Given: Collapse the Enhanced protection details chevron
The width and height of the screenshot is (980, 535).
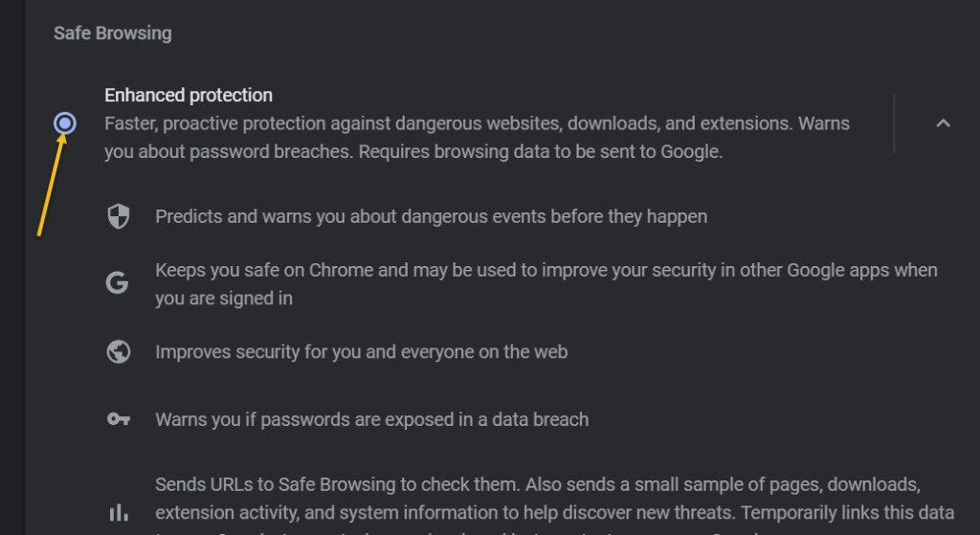Looking at the screenshot, I should [x=943, y=123].
